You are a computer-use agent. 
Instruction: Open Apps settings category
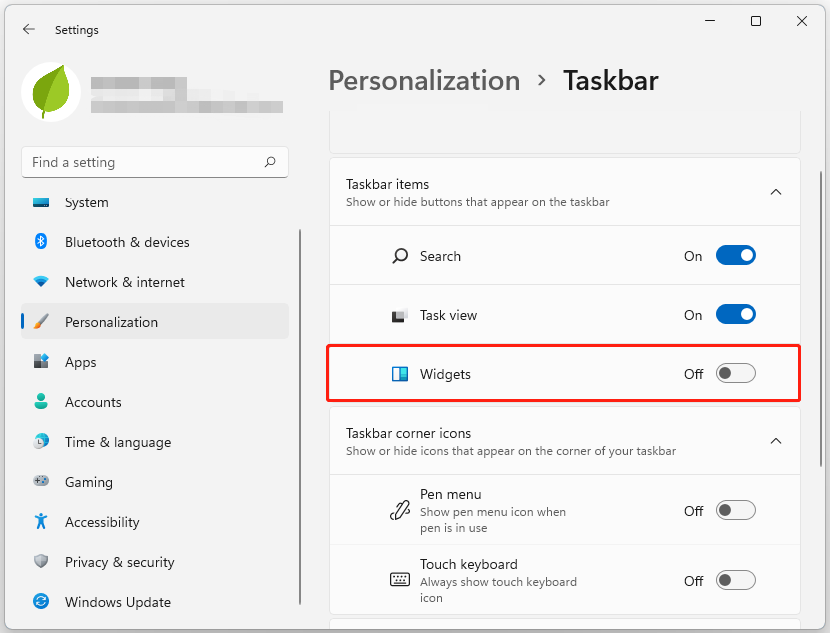[155, 362]
